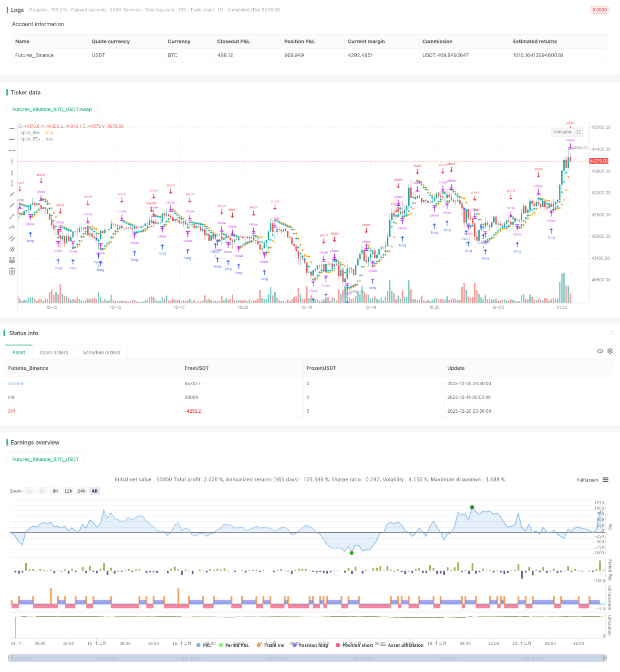Switch to the Schedule orders tab
620x672 pixels.
click(x=101, y=353)
